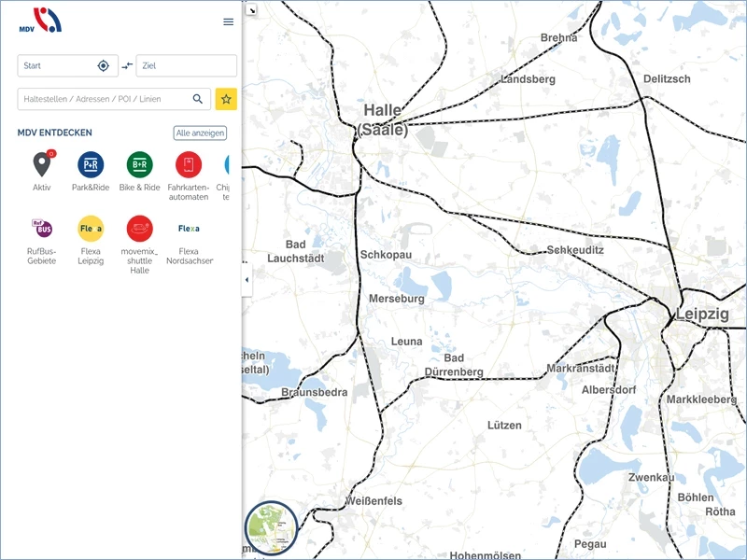Click the MDV logo

point(40,20)
